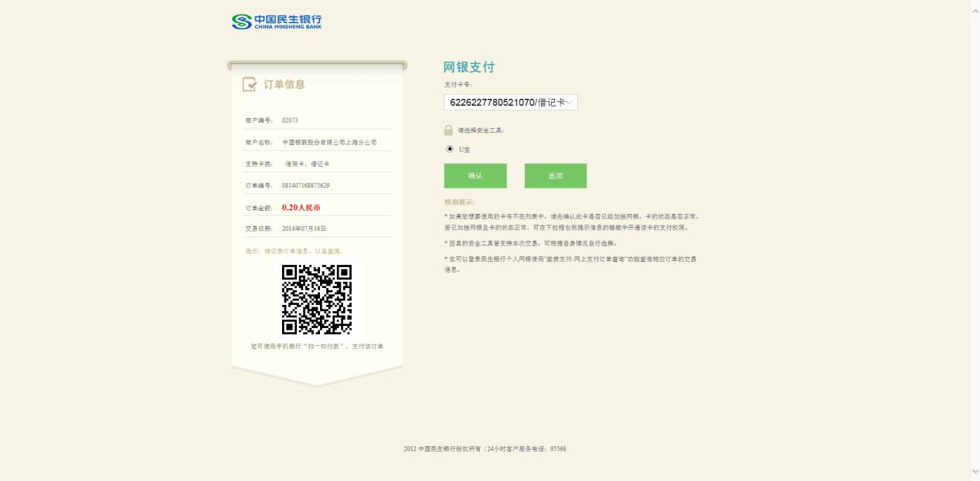Click the scrollbar up arrow
Viewport: 980px width, 481px height.
[x=975, y=10]
